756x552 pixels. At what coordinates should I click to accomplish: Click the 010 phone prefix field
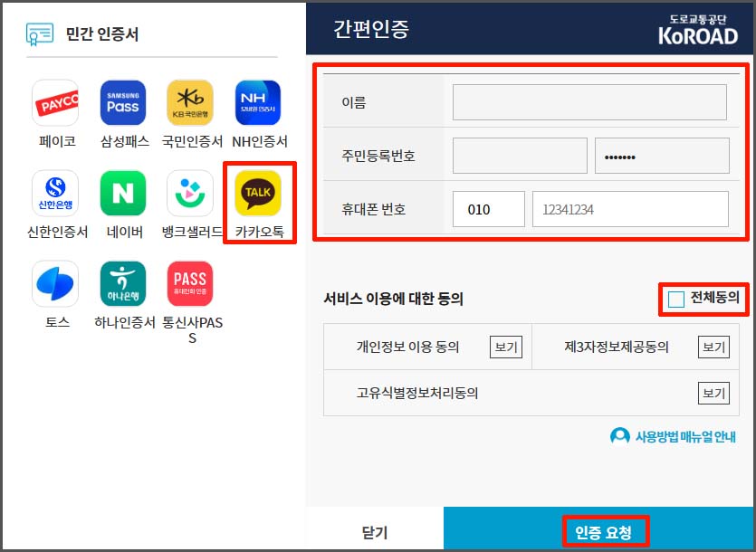pyautogui.click(x=488, y=209)
